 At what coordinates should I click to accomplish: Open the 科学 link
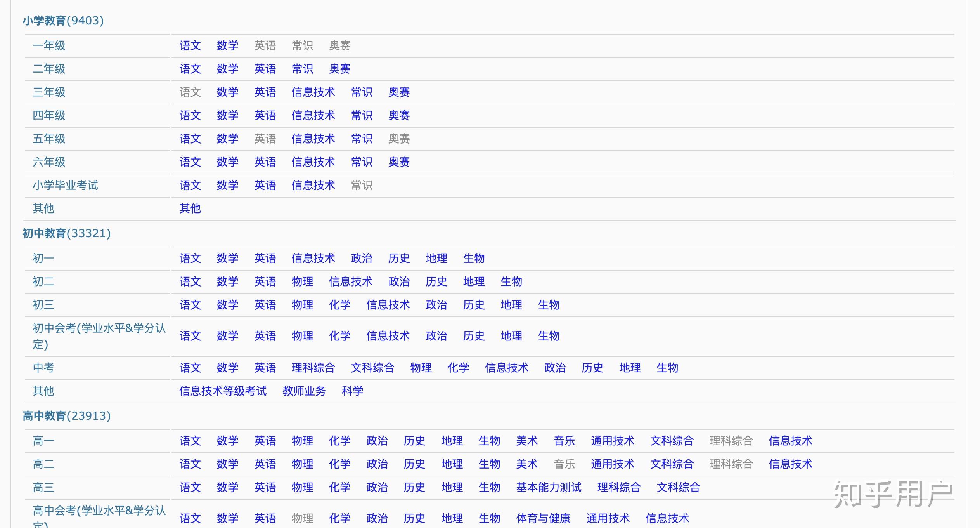[x=353, y=391]
